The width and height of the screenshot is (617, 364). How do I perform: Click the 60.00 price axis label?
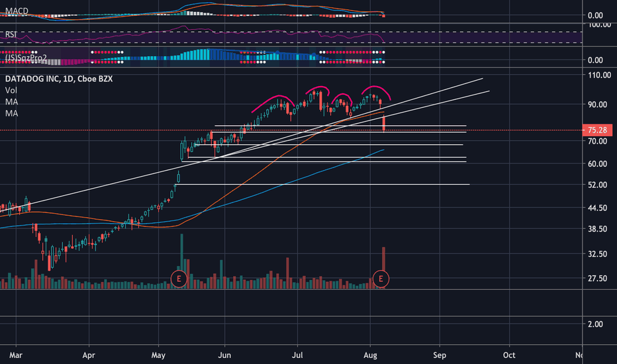(x=597, y=163)
